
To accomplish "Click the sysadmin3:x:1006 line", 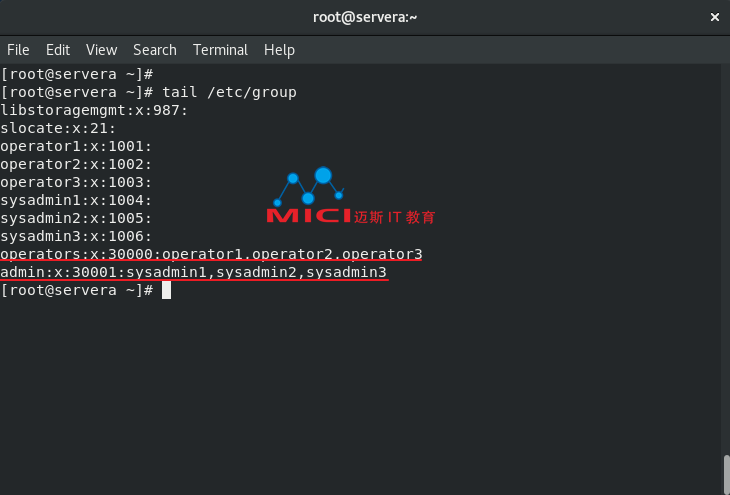I will pos(76,236).
